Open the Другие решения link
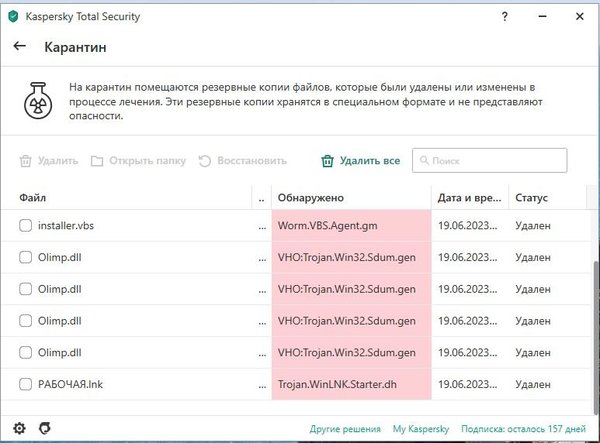 [347, 429]
